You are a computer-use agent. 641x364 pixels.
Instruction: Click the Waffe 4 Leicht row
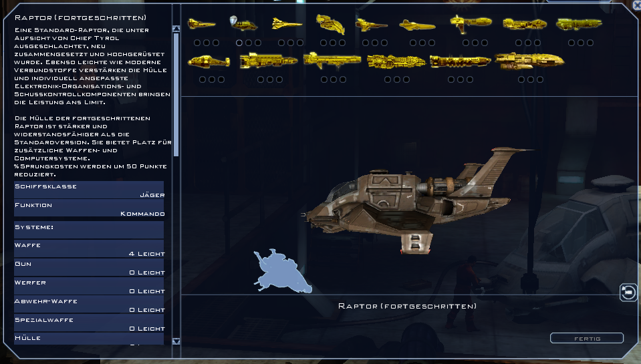click(89, 249)
